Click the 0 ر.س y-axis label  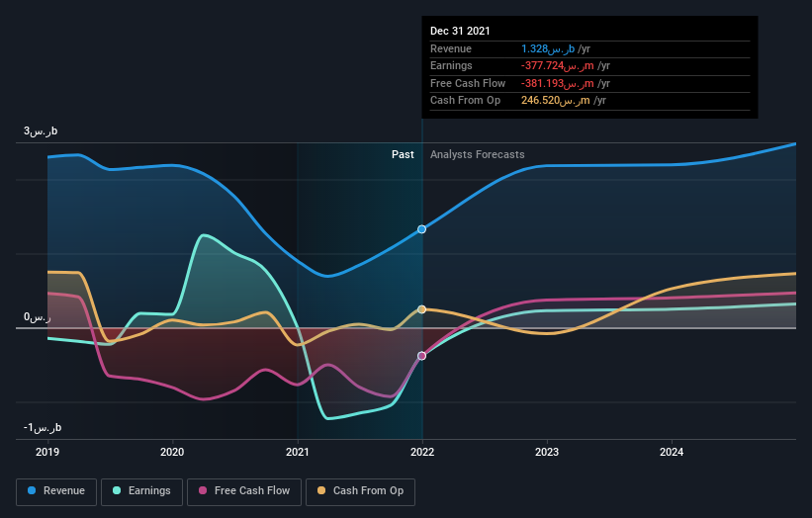pos(38,316)
